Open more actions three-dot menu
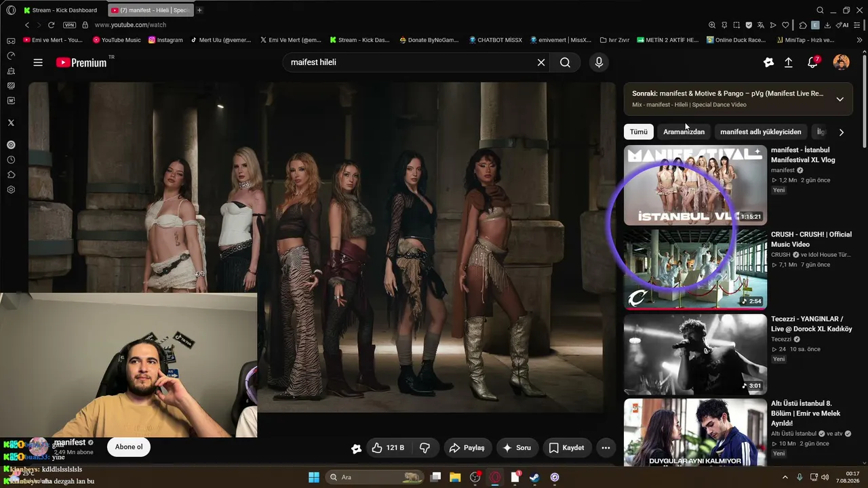The width and height of the screenshot is (868, 488). click(606, 448)
